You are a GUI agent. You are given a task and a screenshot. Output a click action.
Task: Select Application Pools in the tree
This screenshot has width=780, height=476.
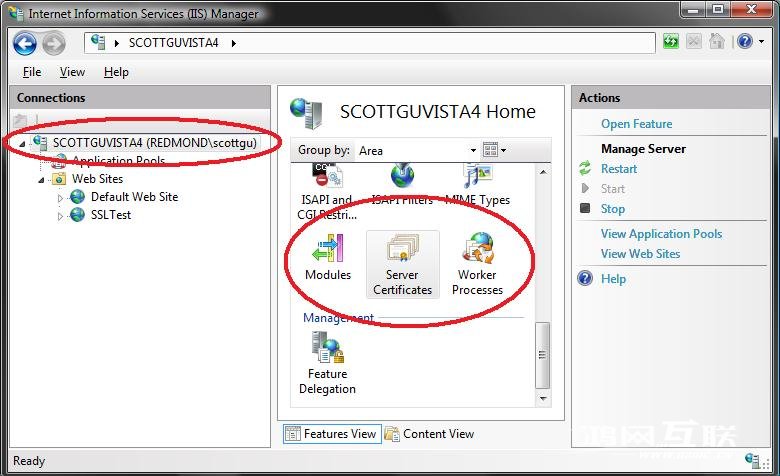tap(118, 161)
